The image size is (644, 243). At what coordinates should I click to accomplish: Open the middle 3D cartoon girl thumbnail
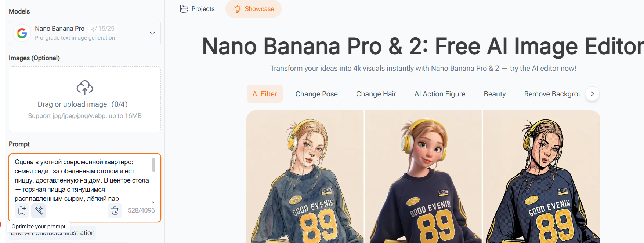tap(423, 177)
